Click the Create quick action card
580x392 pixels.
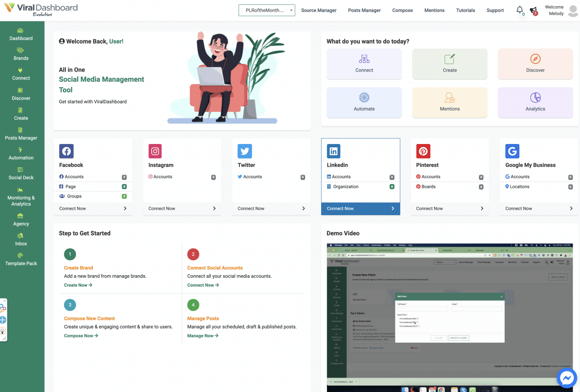tap(450, 64)
